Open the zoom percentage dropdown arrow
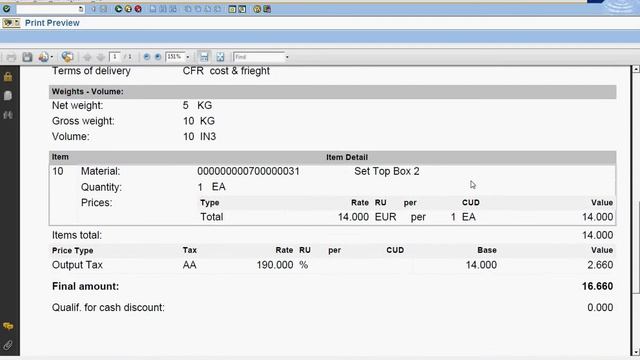Image resolution: width=640 pixels, height=360 pixels. point(188,57)
